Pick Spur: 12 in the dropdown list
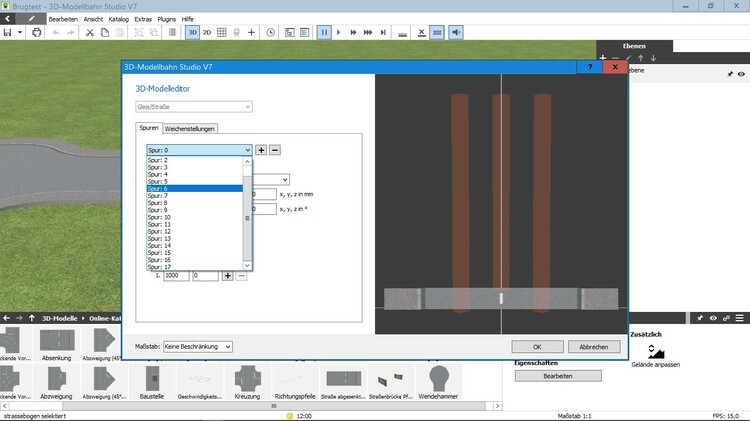The image size is (750, 421). (x=195, y=231)
